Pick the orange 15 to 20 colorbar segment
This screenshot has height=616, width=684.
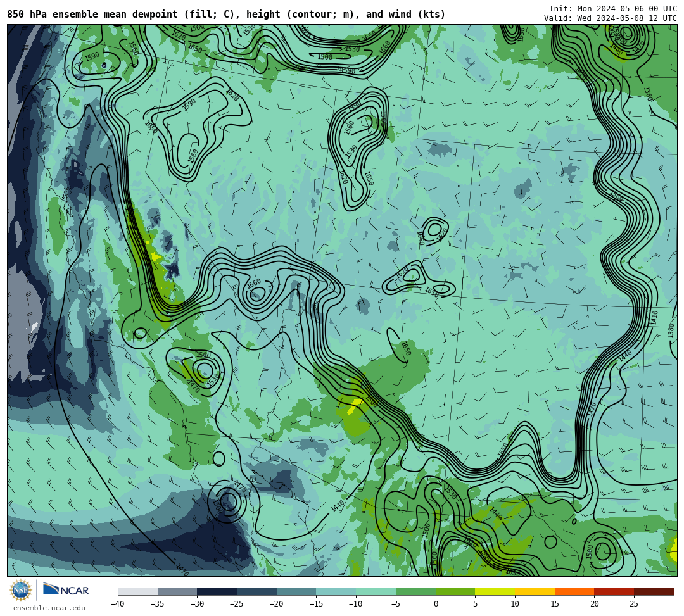pos(574,591)
